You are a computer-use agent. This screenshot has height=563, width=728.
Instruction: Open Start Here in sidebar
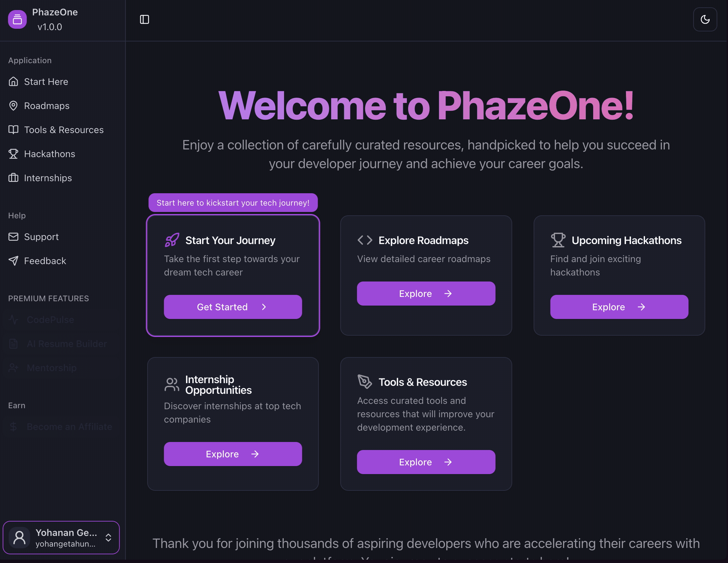46,82
